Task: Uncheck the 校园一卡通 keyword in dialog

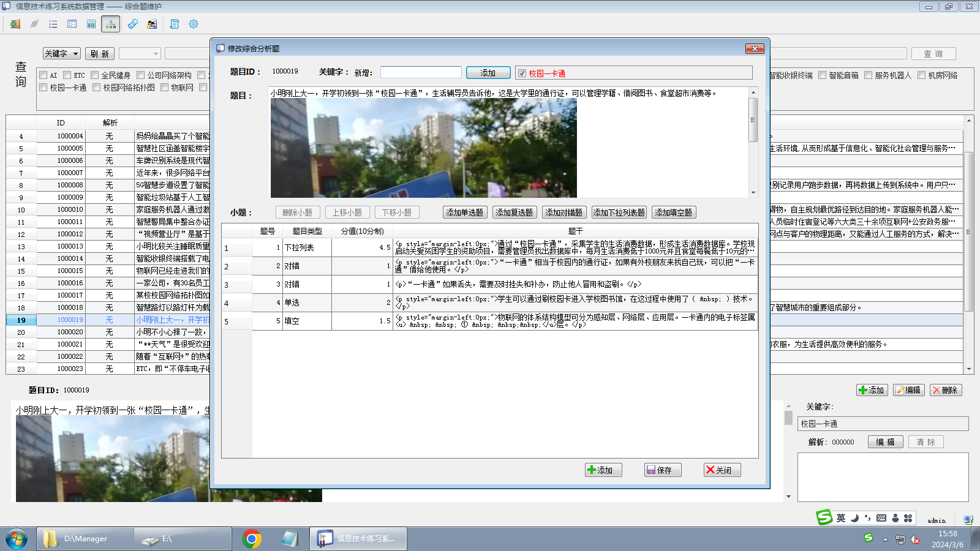Action: (x=522, y=73)
